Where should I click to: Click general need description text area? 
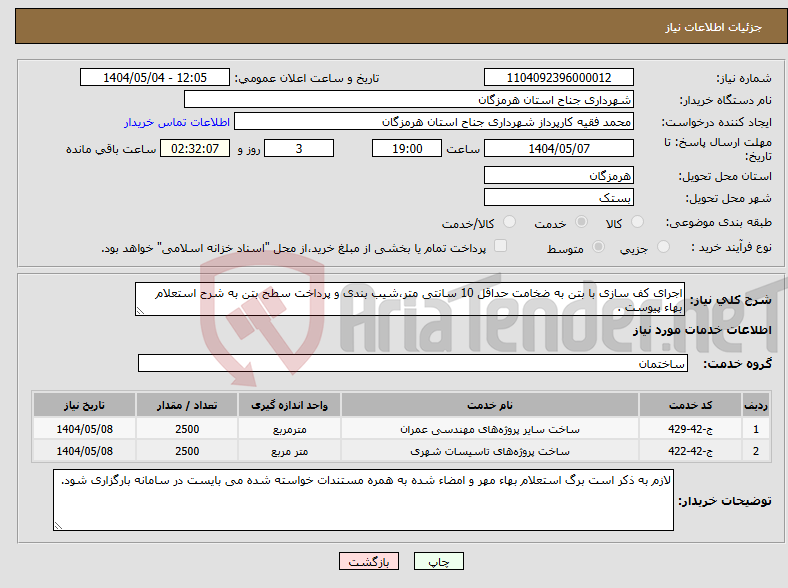point(410,299)
